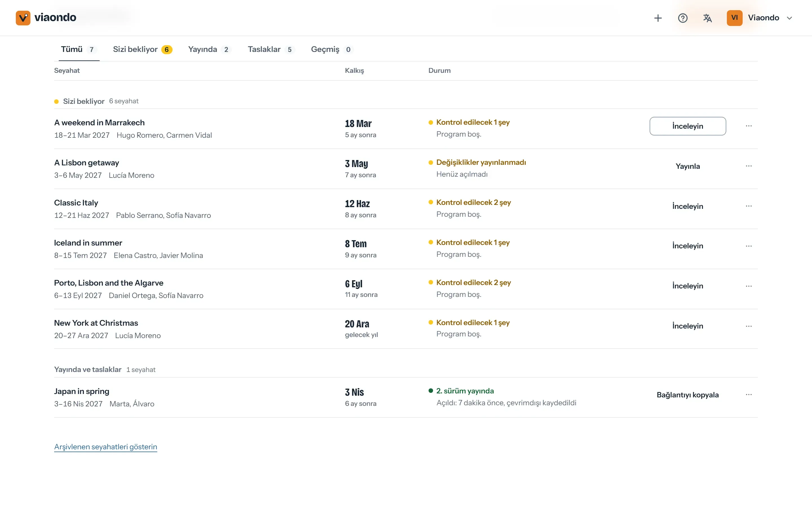Image resolution: width=812 pixels, height=508 pixels.
Task: Open the Japan in spring trip title
Action: (x=81, y=391)
